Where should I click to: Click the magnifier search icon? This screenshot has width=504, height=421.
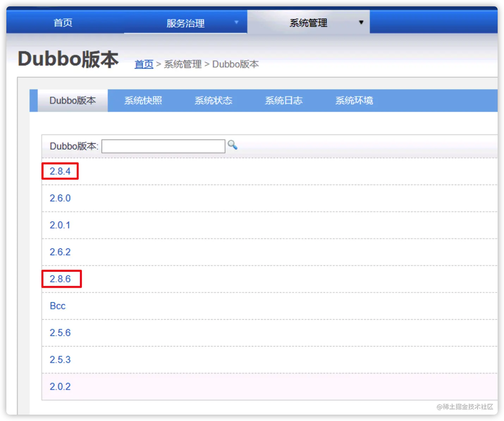point(232,145)
